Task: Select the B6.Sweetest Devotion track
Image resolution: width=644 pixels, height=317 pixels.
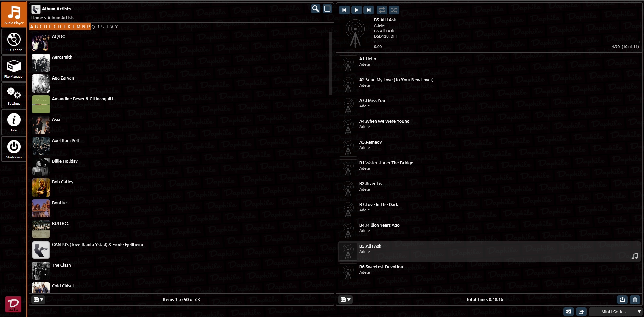Action: click(x=489, y=272)
